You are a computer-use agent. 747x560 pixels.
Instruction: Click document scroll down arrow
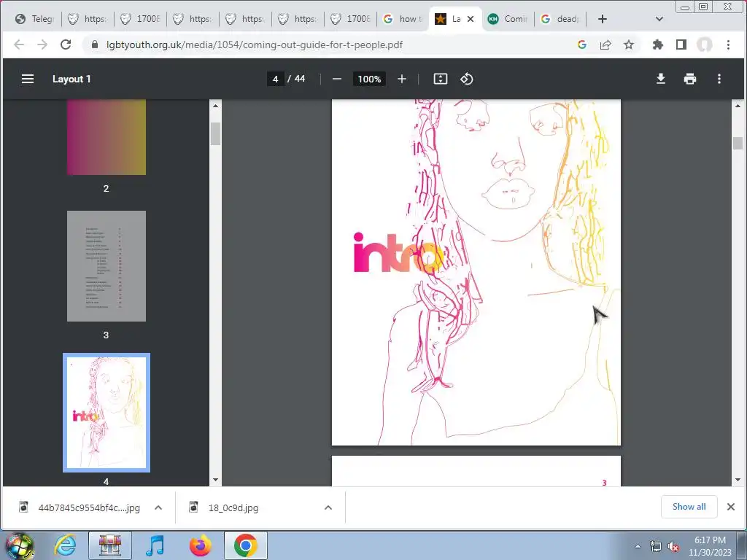(738, 480)
